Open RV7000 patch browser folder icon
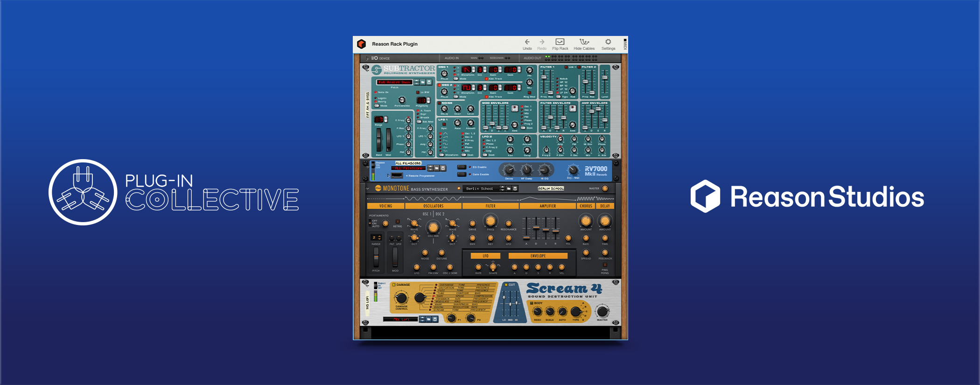Screen dimensions: 980x385 click(436, 168)
